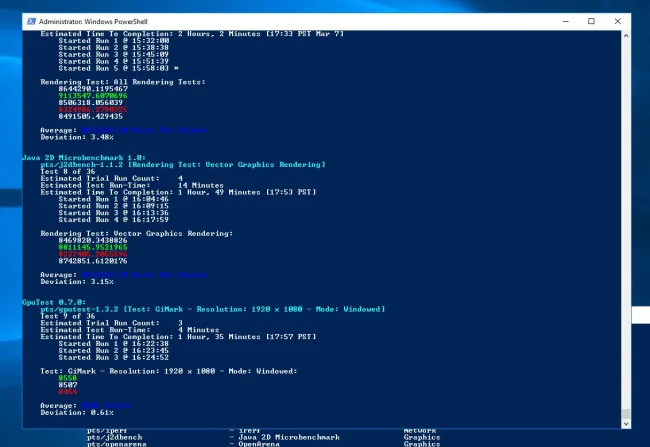
Task: Click 'Estimated Trial Run Count: 4'
Action: [x=112, y=178]
